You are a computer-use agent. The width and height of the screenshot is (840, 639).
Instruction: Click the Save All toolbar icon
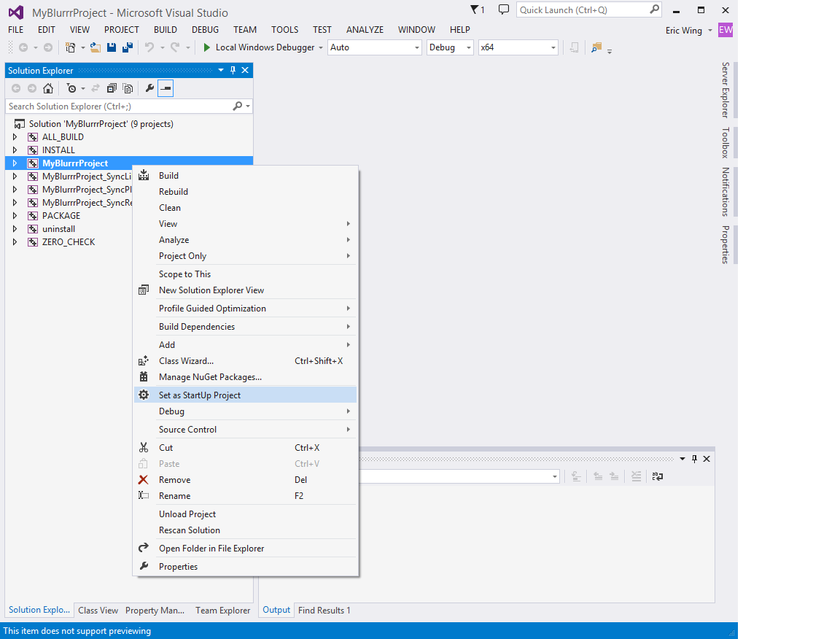pyautogui.click(x=125, y=47)
